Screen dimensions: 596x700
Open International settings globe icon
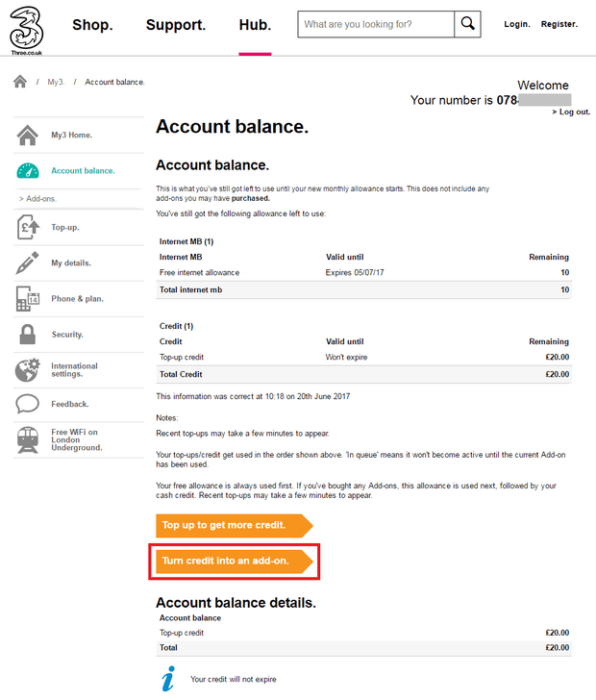(x=28, y=370)
